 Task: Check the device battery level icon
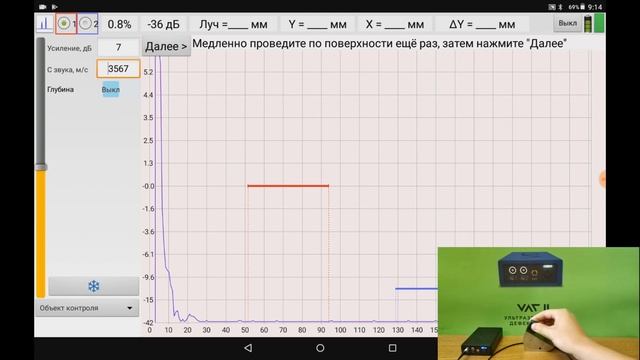588,24
